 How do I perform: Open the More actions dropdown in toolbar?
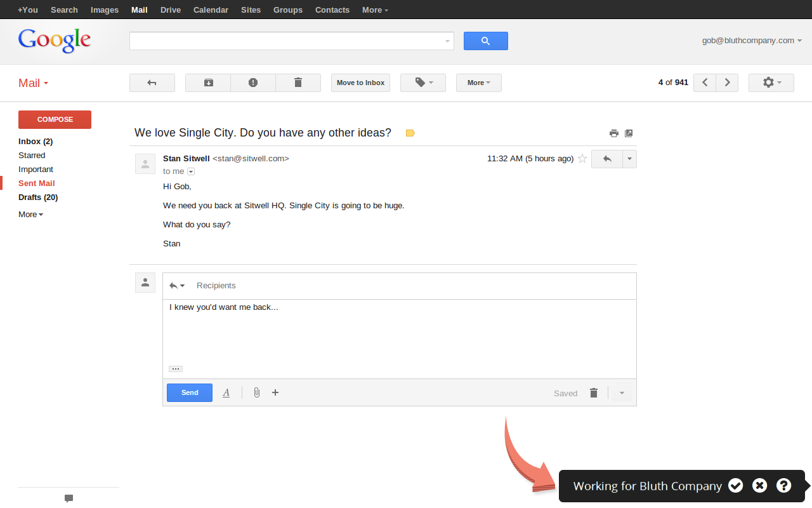tap(479, 83)
